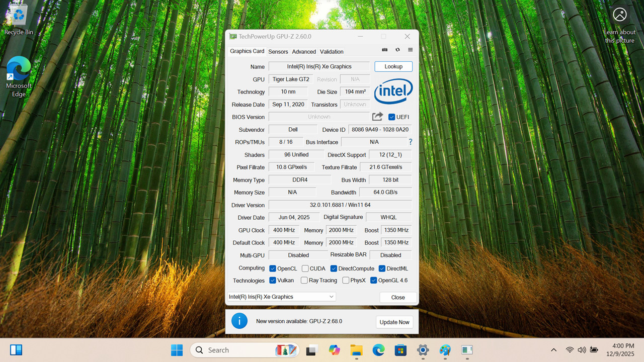The image size is (644, 362).
Task: Click the Close button in GPU-Z
Action: [398, 297]
